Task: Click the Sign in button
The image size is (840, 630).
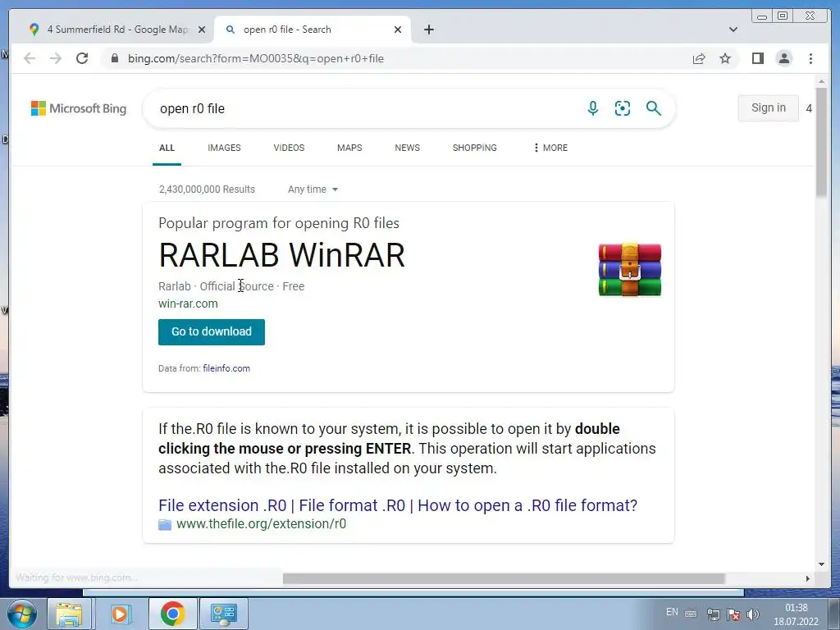Action: point(768,107)
